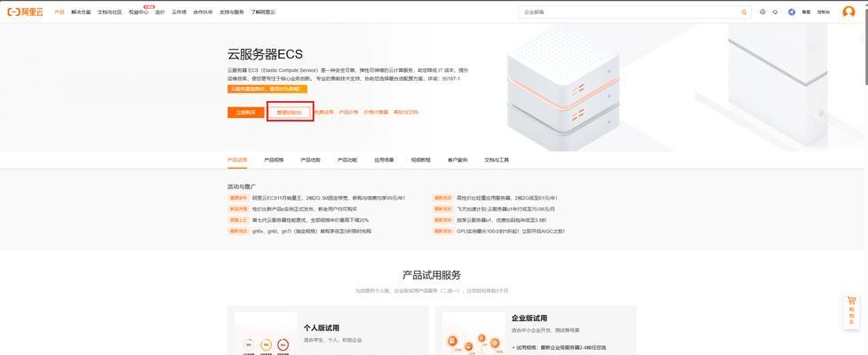The height and width of the screenshot is (355, 868).
Task: Switch to the 应用场景 tab
Action: (x=384, y=160)
